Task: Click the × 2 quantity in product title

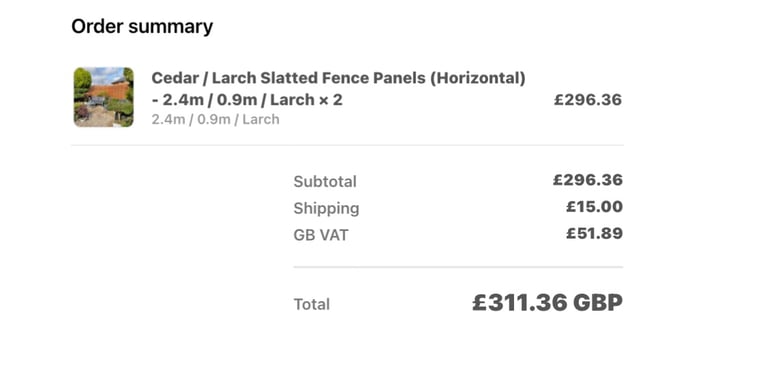Action: pos(330,100)
